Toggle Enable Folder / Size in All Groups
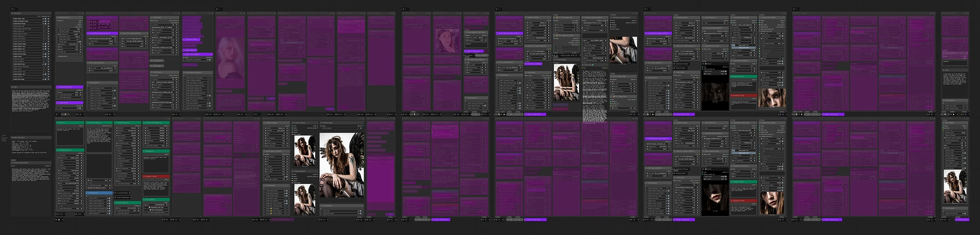The height and width of the screenshot is (235, 980). click(31, 19)
